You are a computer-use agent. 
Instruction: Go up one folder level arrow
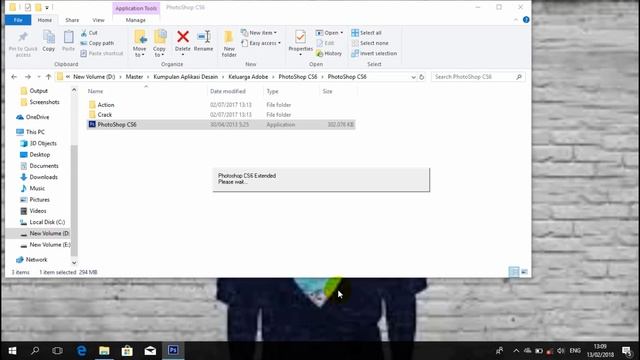(48, 77)
